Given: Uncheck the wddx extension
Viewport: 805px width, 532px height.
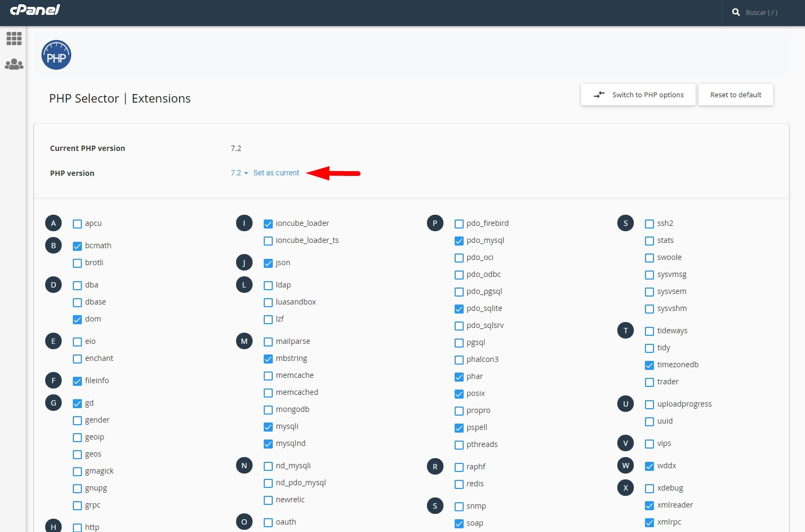Looking at the screenshot, I should tap(649, 466).
